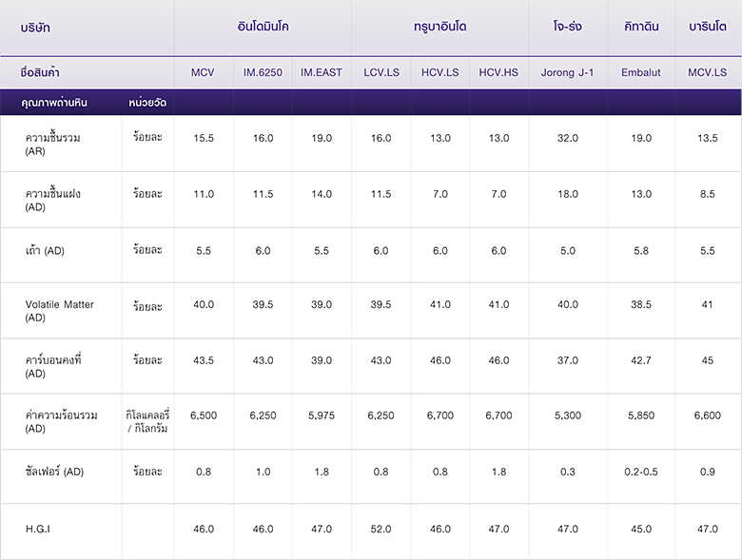Viewport: 742px width, 560px height.
Task: Click sulfur value 0.9 for MCV.LS
Action: (x=708, y=472)
